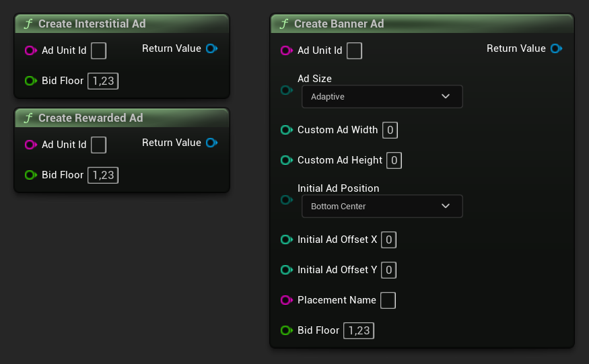Click the Bid Floor pin on Create Interstitial Ad
Screen dimensions: 589x364
(x=30, y=81)
